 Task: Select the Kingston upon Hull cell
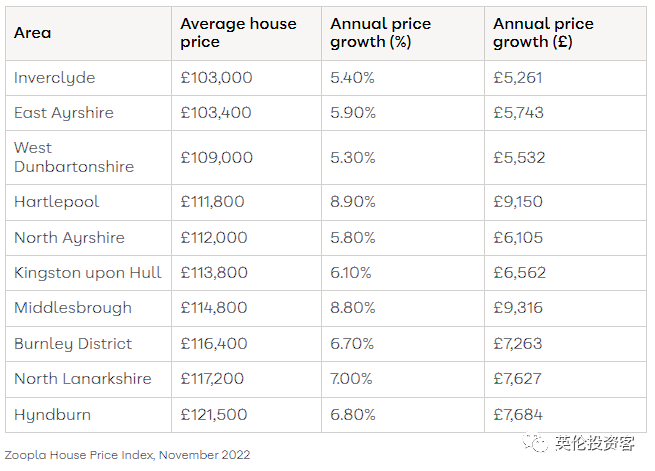tap(88, 273)
